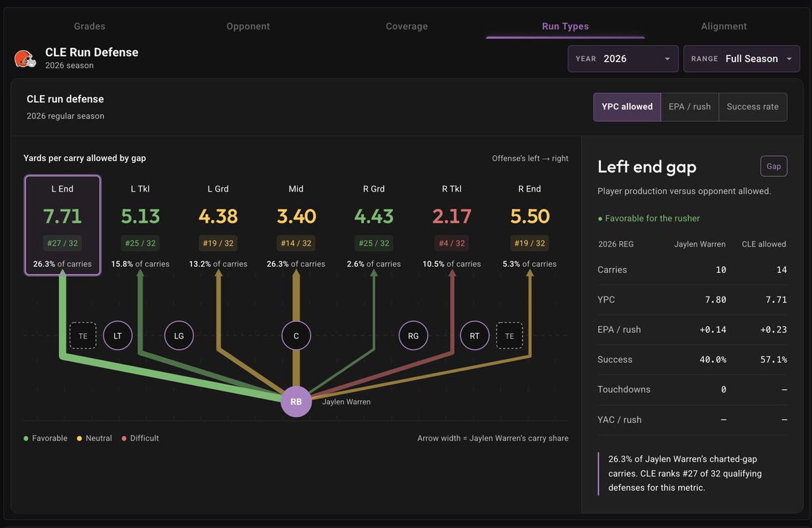Open the Alignment tab
This screenshot has width=812, height=528.
(724, 26)
